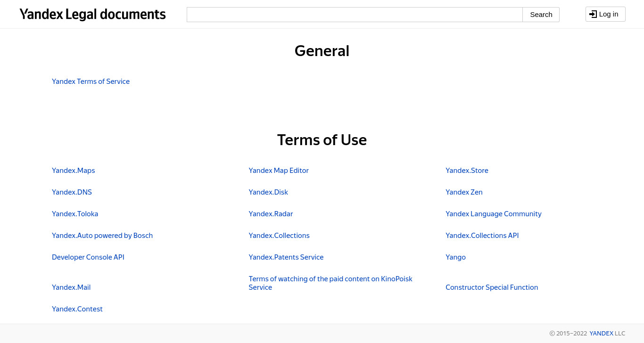644x343 pixels.
Task: Open the Yandex Legal documents logo
Action: 92,15
